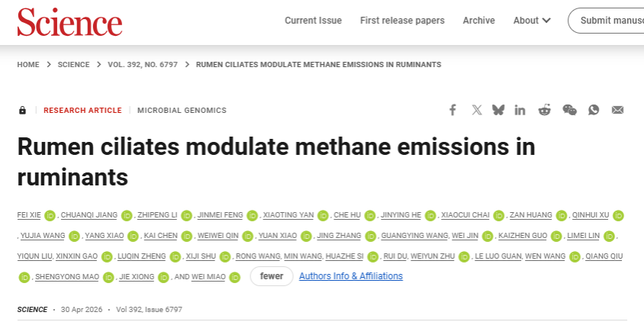The height and width of the screenshot is (322, 644).
Task: Collapse author list with fewer button
Action: [272, 276]
